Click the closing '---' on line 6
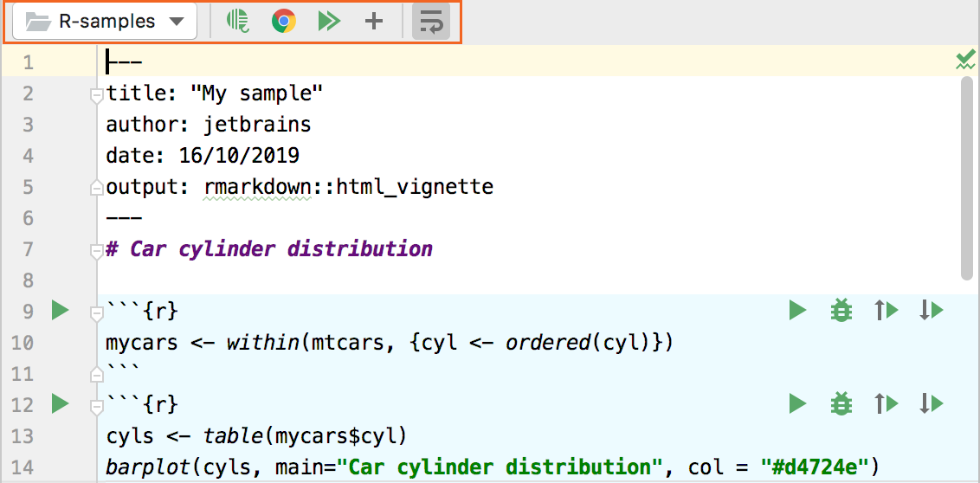Screen dimensions: 980x483 [x=124, y=218]
